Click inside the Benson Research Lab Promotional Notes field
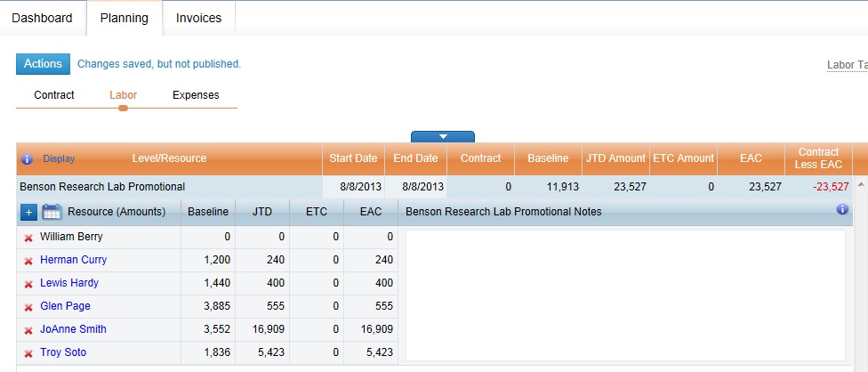The width and height of the screenshot is (868, 372). coord(624,295)
